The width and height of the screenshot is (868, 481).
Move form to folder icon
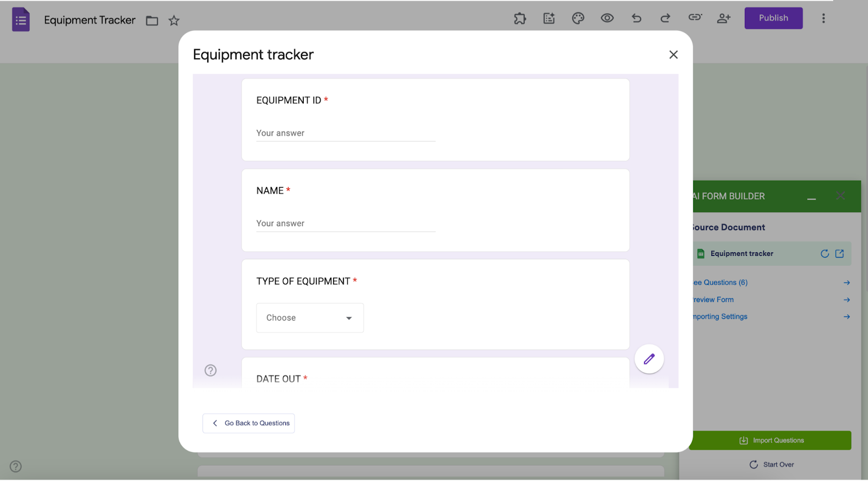pos(152,21)
